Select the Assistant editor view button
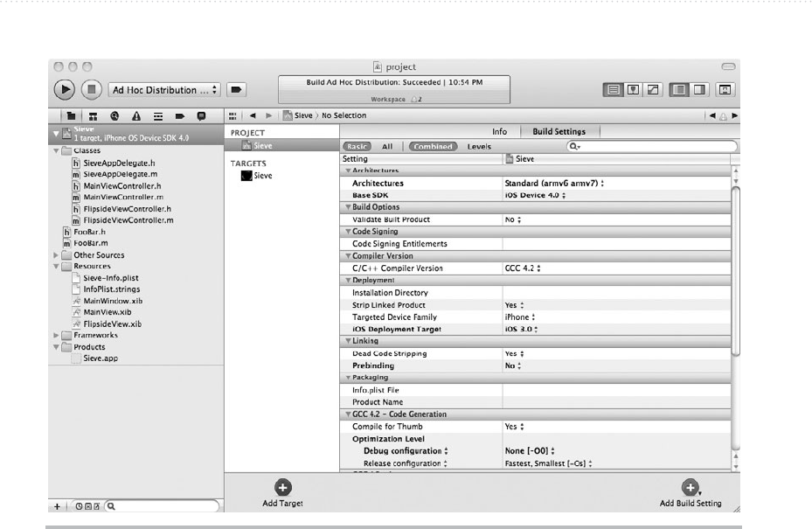This screenshot has height=529, width=812. coord(633,90)
